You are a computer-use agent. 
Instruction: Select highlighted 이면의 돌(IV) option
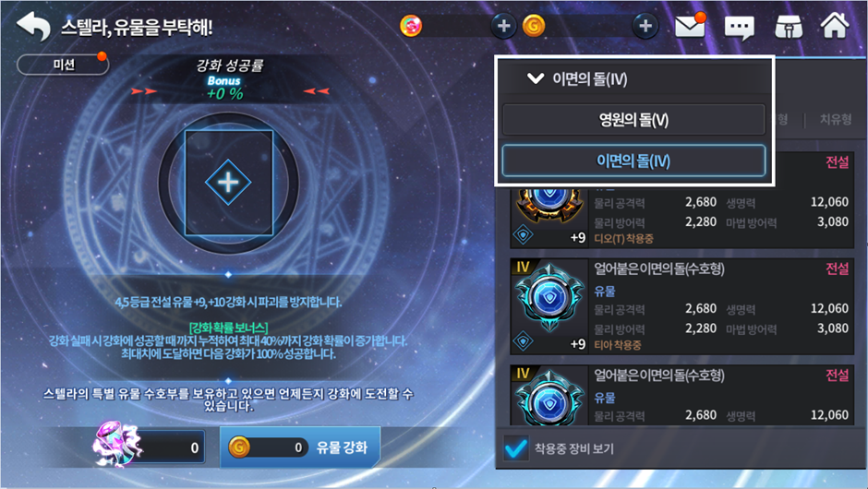[x=633, y=161]
